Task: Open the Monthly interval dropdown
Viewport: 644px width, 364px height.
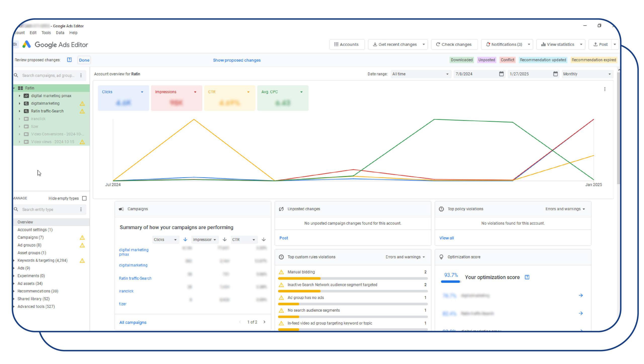Action: coord(587,74)
